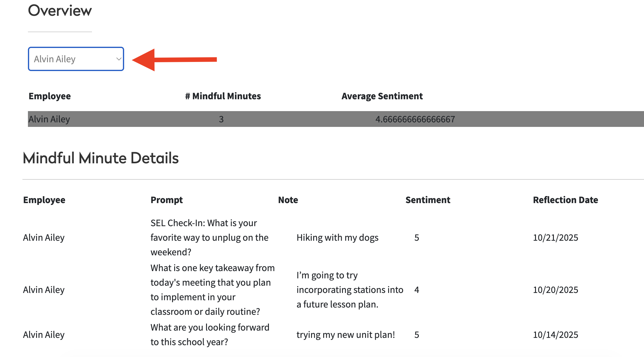Click the Average Sentiment column header
644x357 pixels.
(382, 96)
